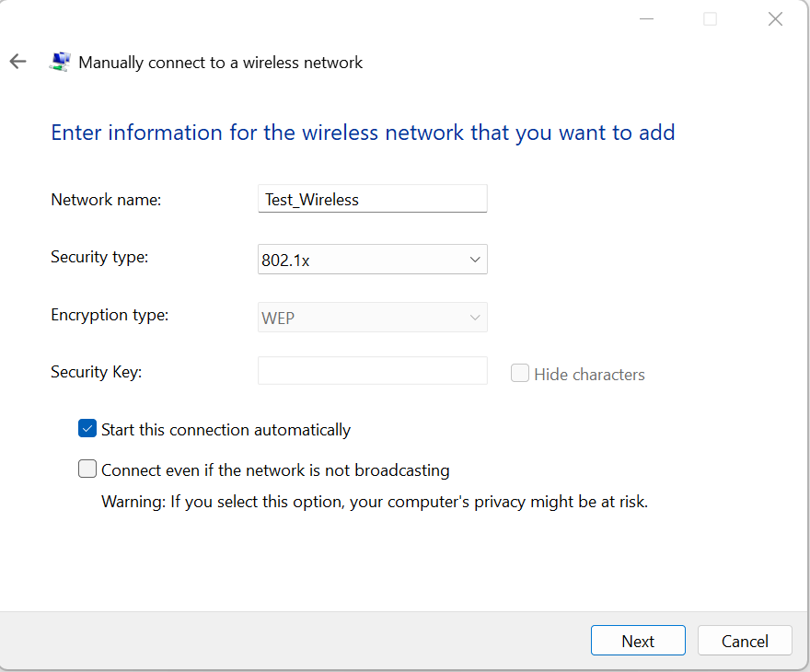Screen dimensions: 810x672
Task: Close the wireless network dialog window
Action: [x=775, y=19]
